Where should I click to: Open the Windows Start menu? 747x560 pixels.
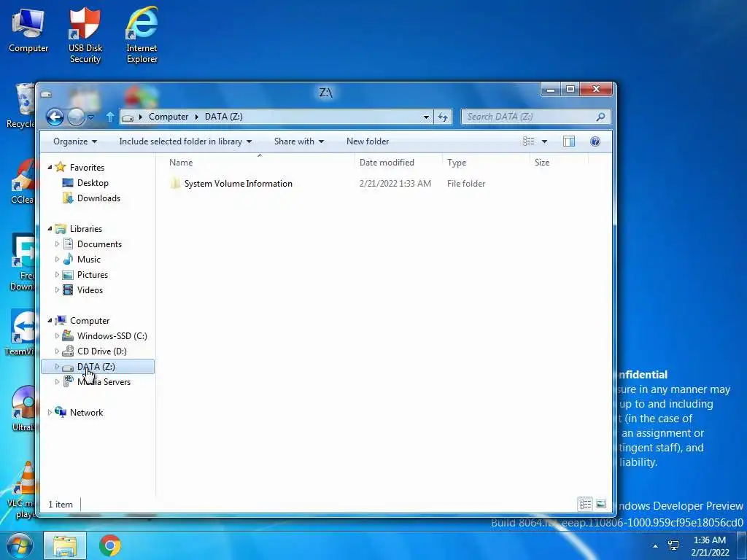pos(20,545)
